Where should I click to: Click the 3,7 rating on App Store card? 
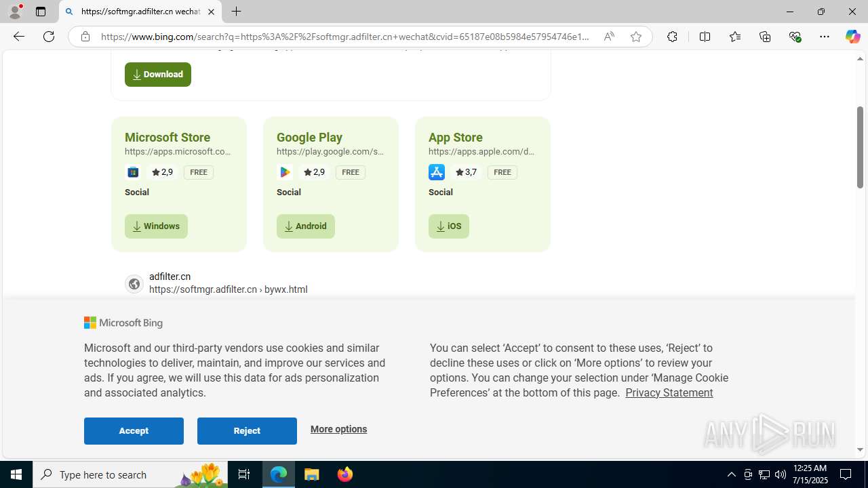click(x=466, y=172)
